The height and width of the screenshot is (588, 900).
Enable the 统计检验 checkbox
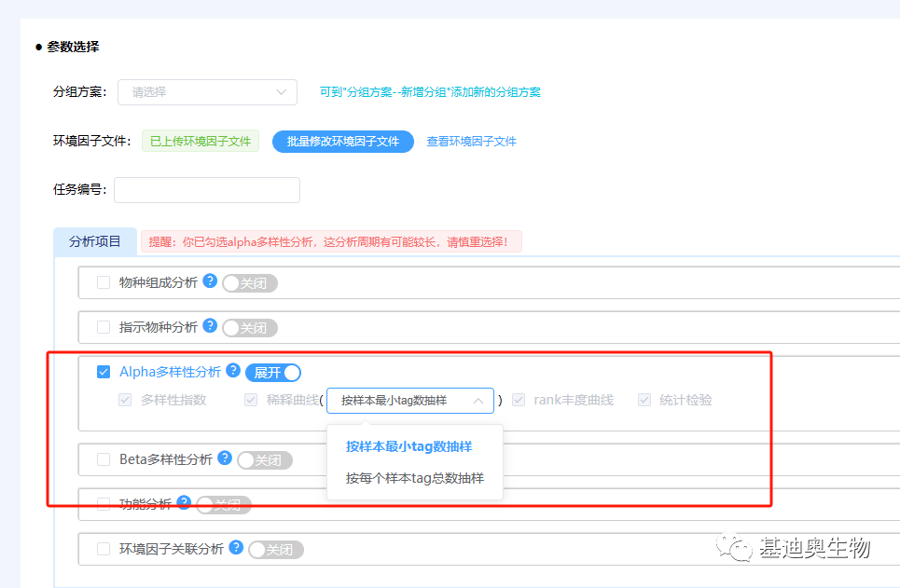point(644,400)
